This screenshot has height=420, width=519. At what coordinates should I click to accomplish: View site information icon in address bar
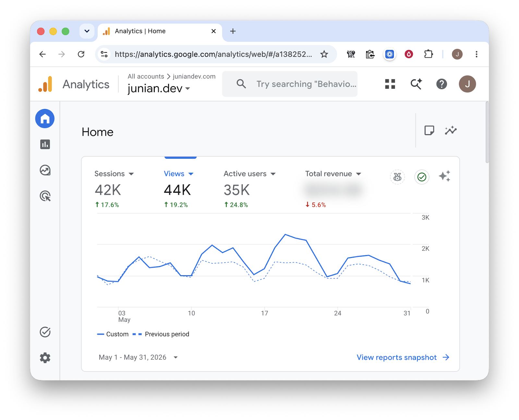coord(104,54)
